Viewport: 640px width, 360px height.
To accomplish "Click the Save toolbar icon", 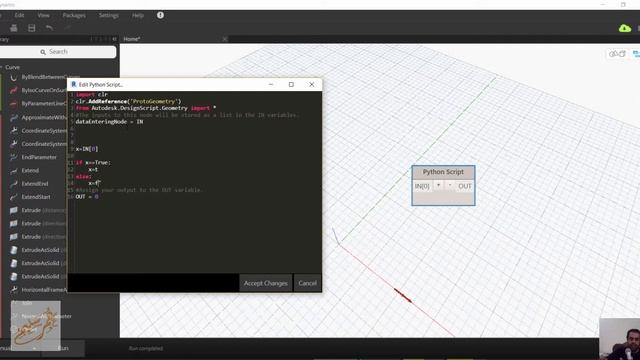I will 31,28.
